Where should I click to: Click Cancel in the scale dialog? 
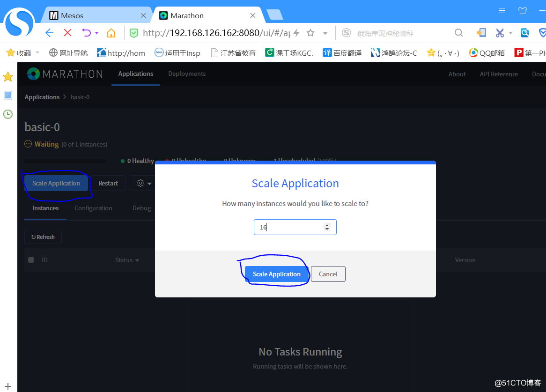coord(328,274)
